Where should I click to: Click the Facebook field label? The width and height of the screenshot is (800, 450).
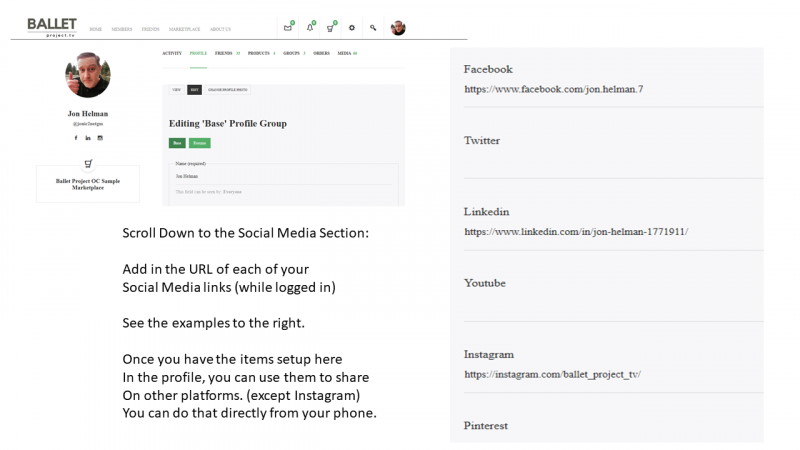[488, 69]
